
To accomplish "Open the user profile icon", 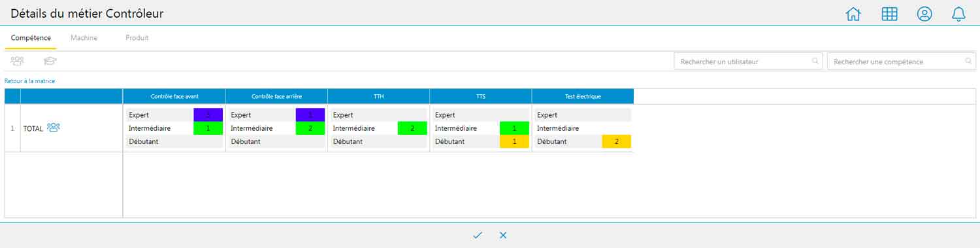I will point(924,14).
